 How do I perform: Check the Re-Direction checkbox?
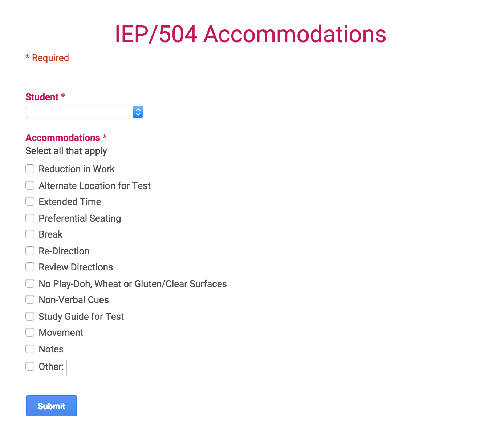coord(30,251)
